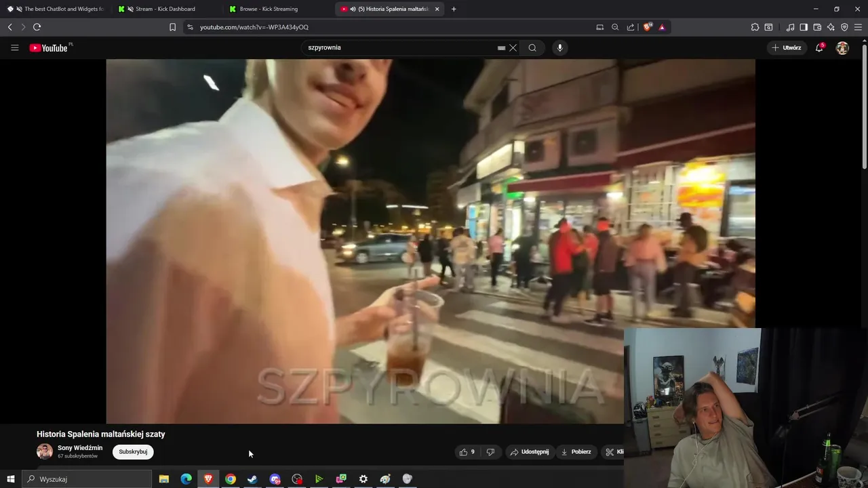The image size is (868, 488).
Task: Subscribe to Sony Wiedźmin with Subskrybuj
Action: [x=133, y=452]
